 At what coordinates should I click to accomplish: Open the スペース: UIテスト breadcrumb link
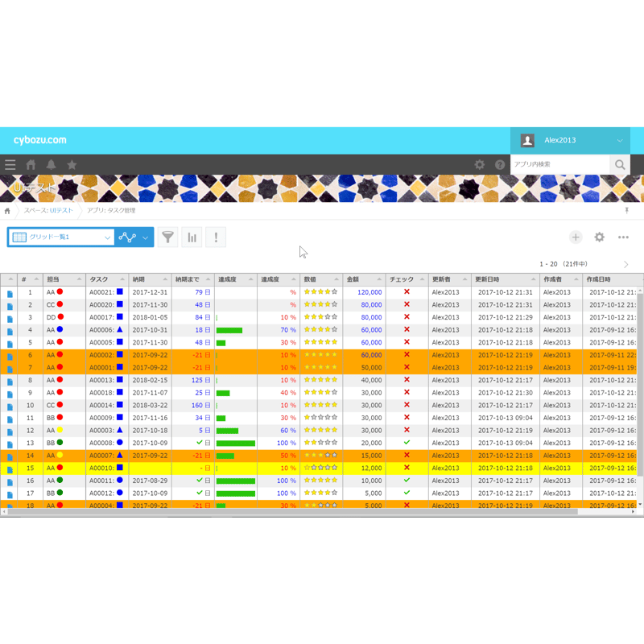click(x=48, y=210)
